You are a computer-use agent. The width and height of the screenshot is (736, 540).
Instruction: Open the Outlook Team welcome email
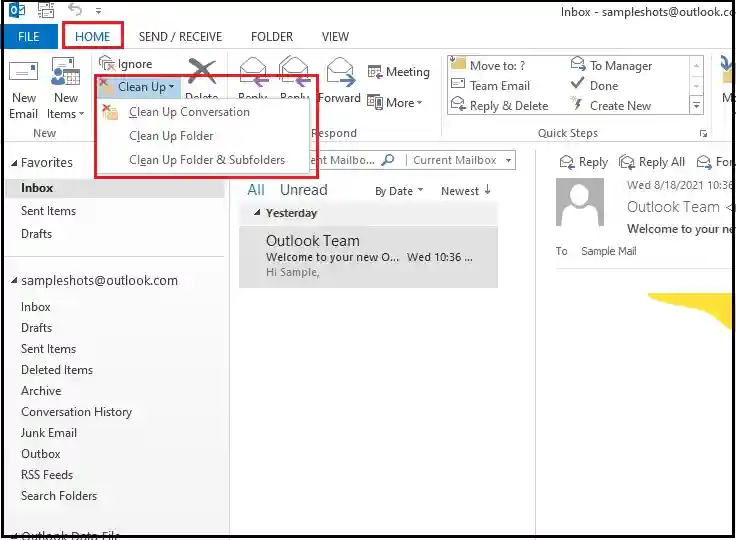368,257
